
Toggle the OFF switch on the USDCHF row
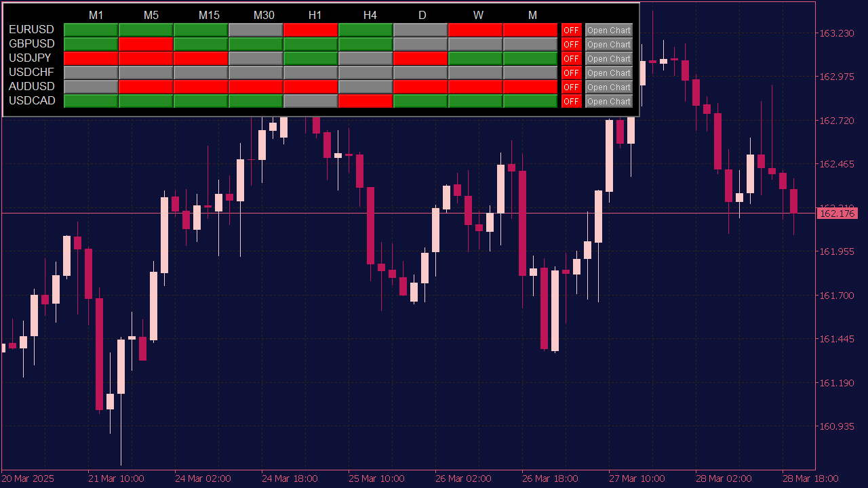571,73
